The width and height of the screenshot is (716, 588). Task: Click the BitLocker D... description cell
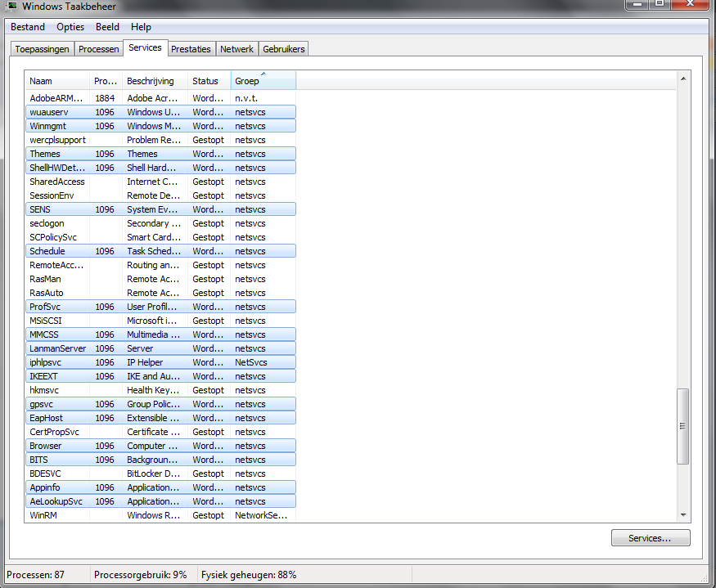tap(154, 474)
